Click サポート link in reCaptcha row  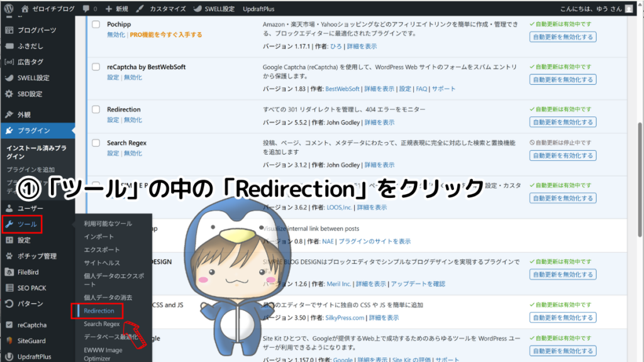pyautogui.click(x=443, y=89)
